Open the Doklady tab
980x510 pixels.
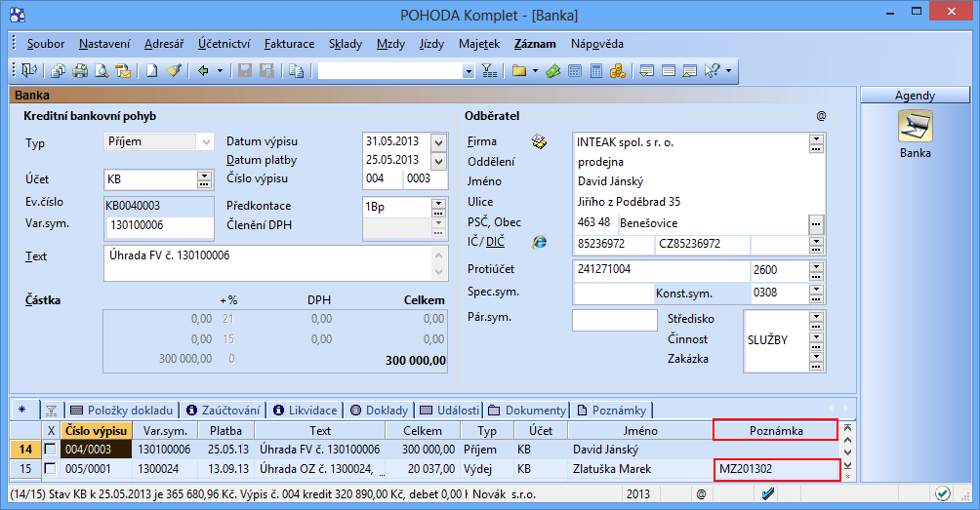pyautogui.click(x=379, y=411)
